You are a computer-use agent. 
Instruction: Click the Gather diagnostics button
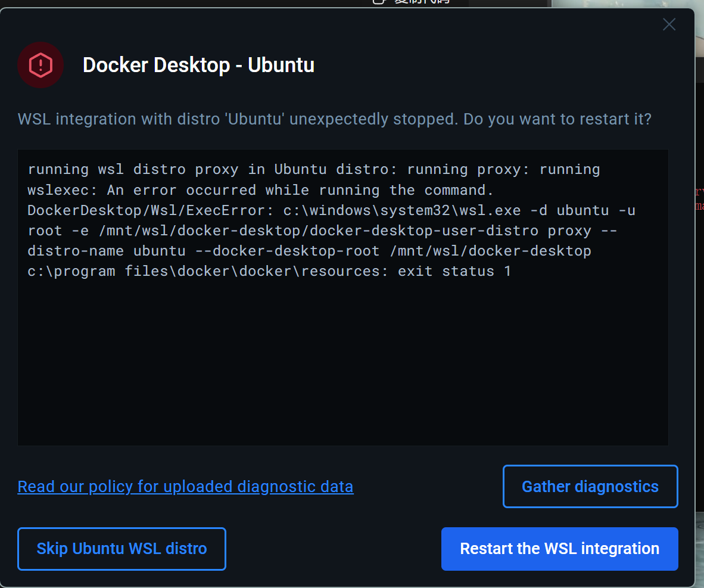click(590, 487)
